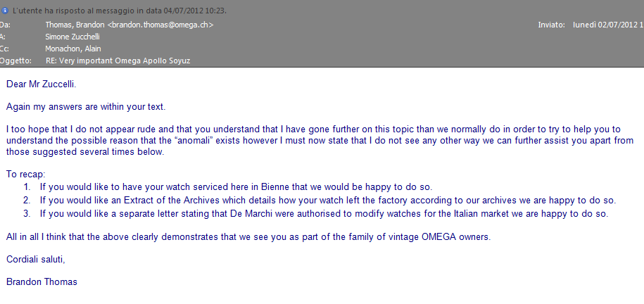
Task: Click the 'Cordiali saluti,' closing line
Action: point(35,260)
